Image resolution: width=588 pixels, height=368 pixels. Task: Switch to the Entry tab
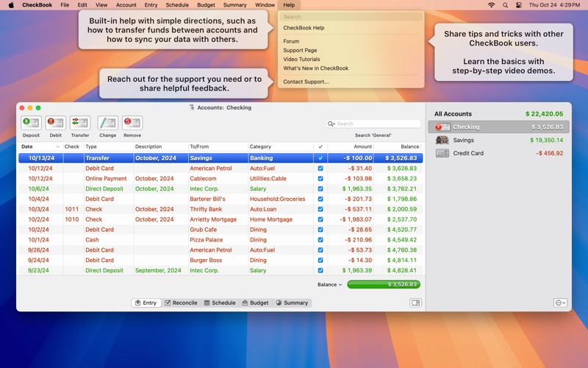(146, 302)
